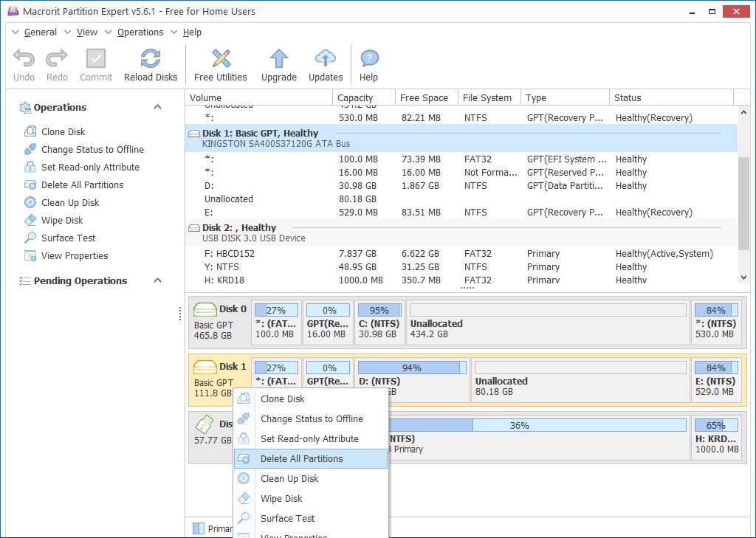Screen dimensions: 756x538
Task: Select the Disk 0 drive icon
Action: tap(205, 309)
